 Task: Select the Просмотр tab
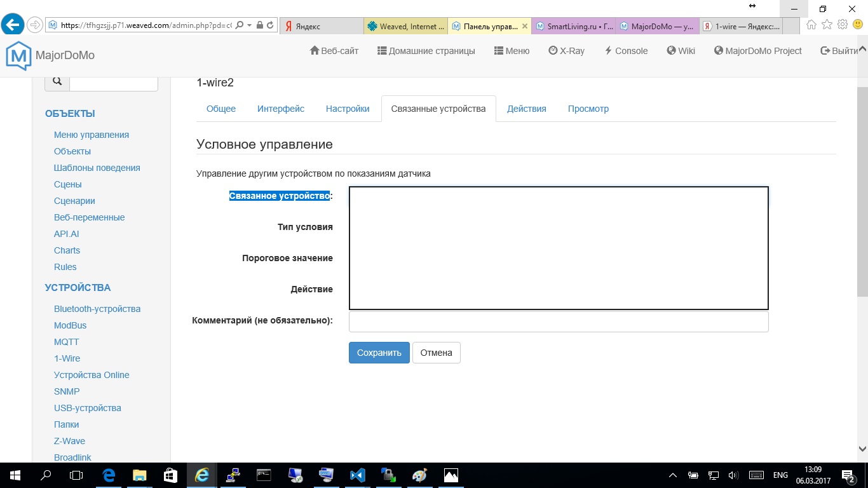588,109
